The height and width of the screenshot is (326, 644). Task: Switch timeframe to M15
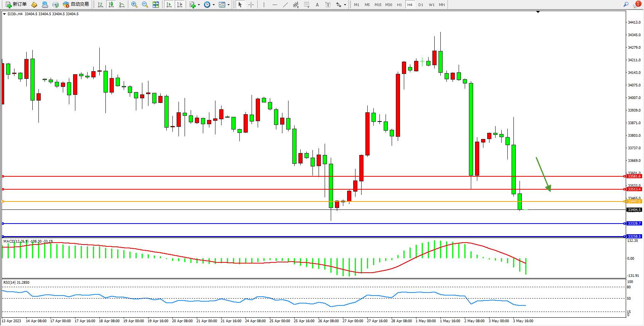pyautogui.click(x=378, y=5)
